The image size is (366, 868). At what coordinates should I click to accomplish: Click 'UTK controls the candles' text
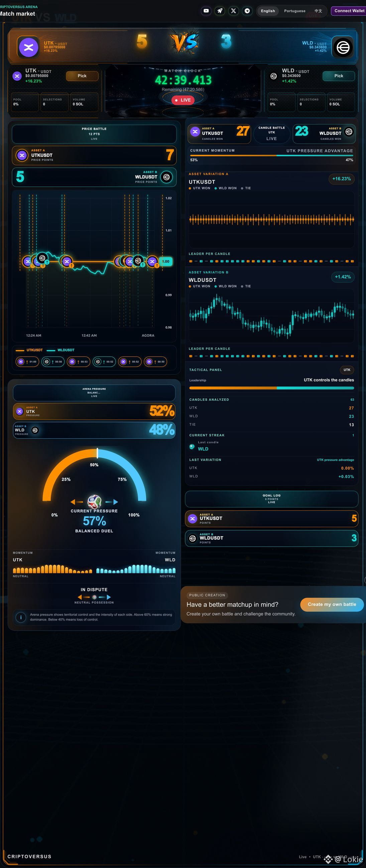tap(329, 380)
